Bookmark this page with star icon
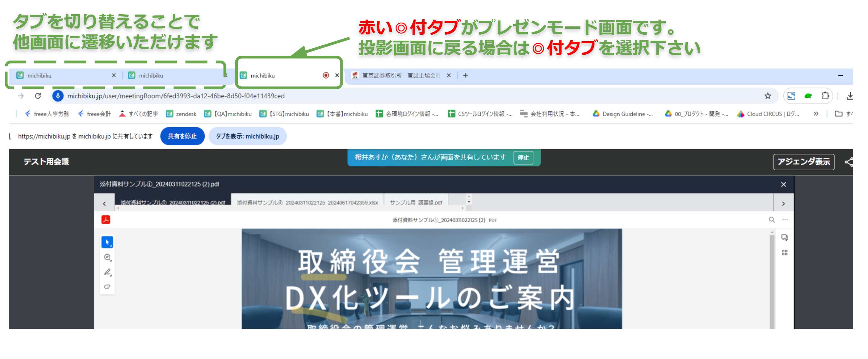Image resolution: width=868 pixels, height=359 pixels. point(768,96)
